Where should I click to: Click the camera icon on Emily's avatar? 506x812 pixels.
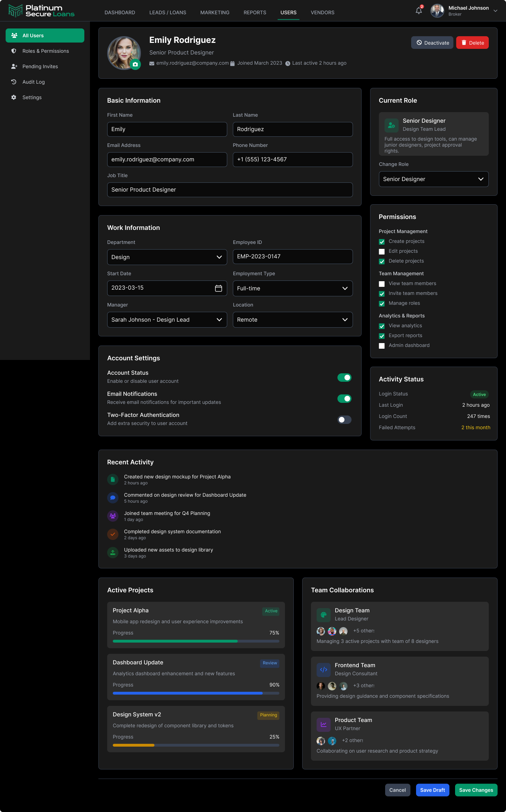point(135,64)
